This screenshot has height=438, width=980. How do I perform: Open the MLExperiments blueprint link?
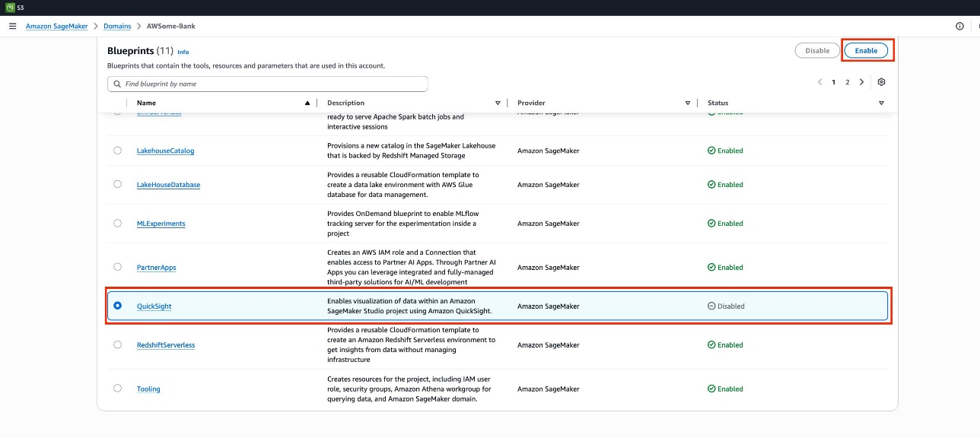(161, 224)
